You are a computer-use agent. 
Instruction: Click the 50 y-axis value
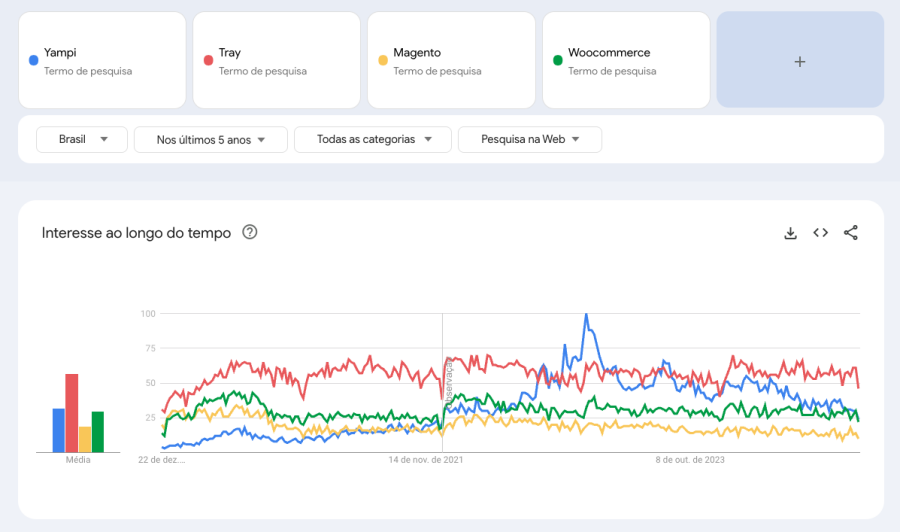(150, 383)
